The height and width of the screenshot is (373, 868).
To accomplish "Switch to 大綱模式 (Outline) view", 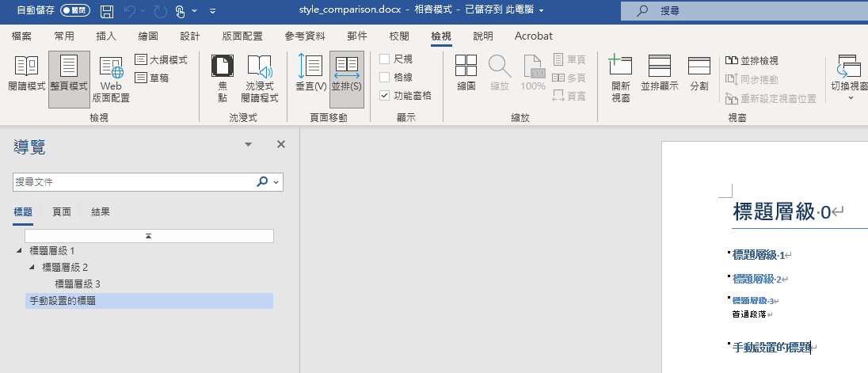I will [161, 59].
